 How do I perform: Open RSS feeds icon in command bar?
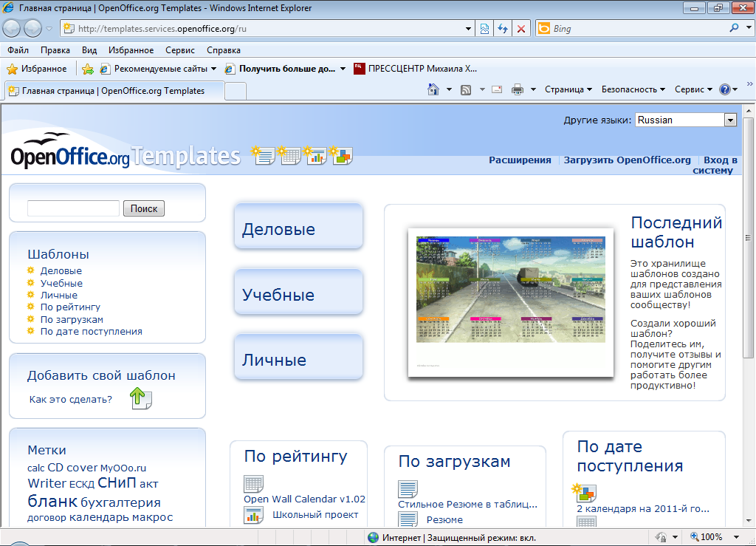point(466,89)
